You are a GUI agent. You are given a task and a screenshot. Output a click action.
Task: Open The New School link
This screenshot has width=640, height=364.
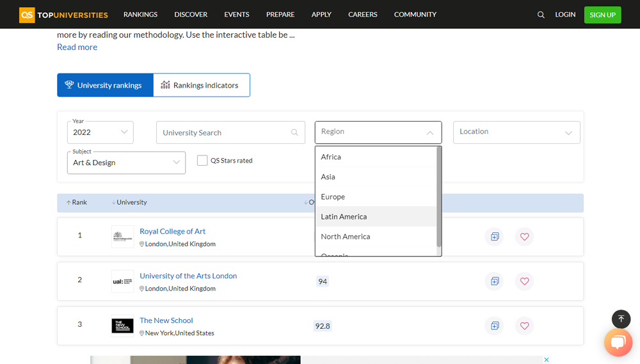point(166,320)
